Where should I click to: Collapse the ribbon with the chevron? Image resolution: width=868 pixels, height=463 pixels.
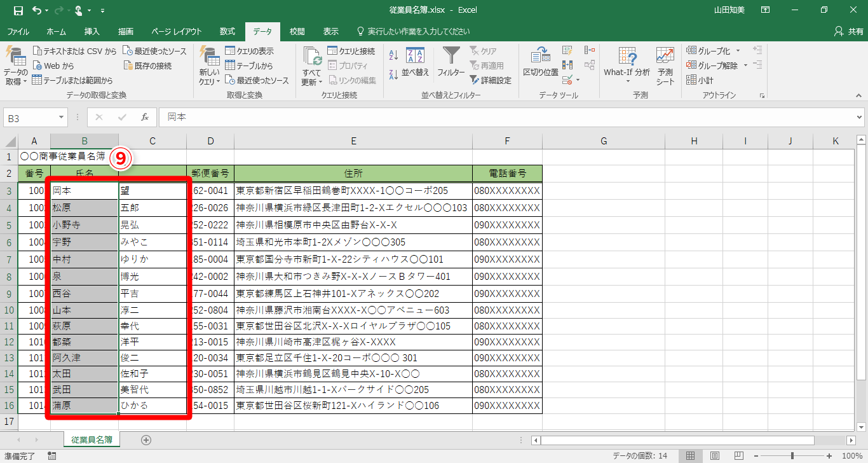pyautogui.click(x=859, y=95)
